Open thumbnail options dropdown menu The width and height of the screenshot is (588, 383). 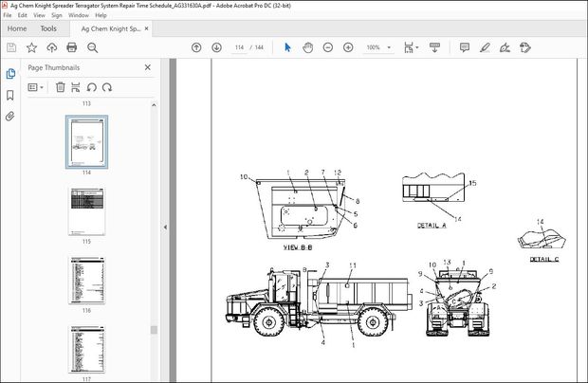click(36, 87)
